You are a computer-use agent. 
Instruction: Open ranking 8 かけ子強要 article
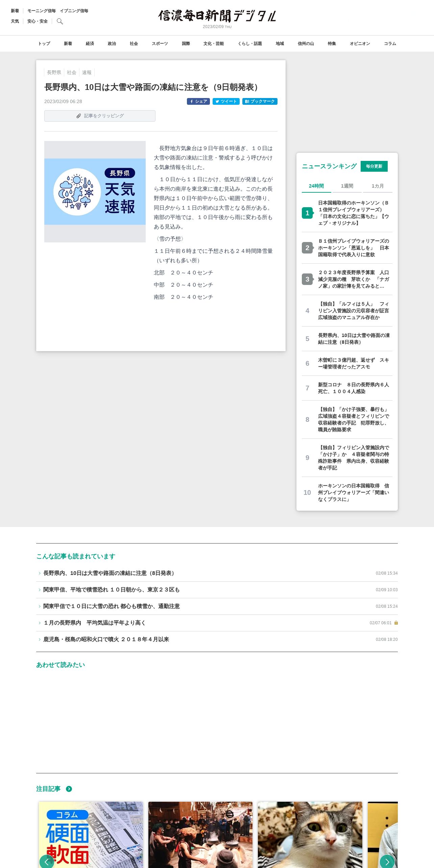coord(347,419)
